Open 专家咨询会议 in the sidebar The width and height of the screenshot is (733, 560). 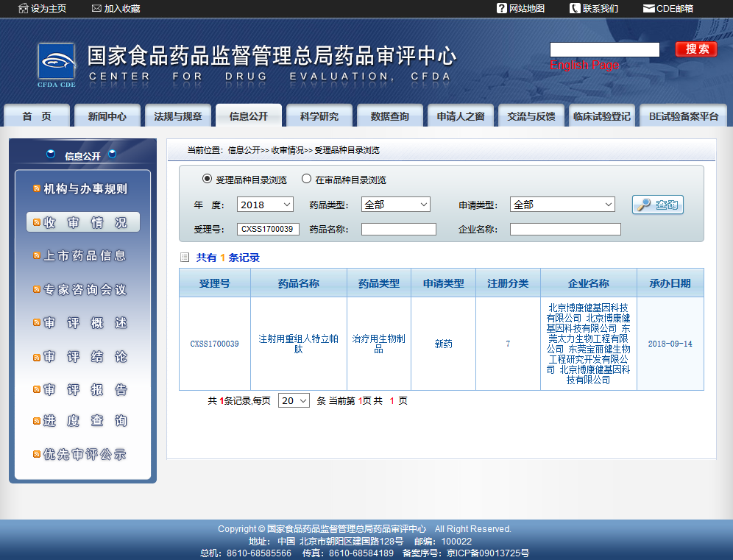click(x=85, y=290)
